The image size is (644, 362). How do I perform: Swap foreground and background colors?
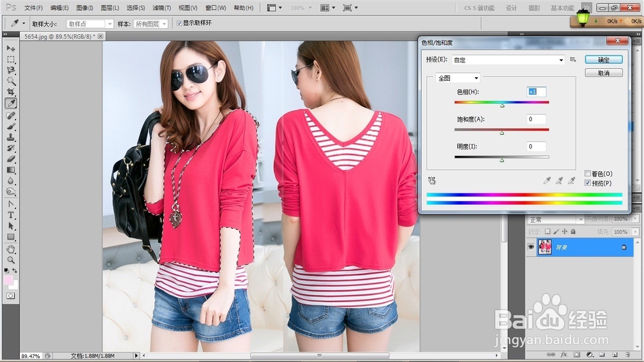point(15,271)
